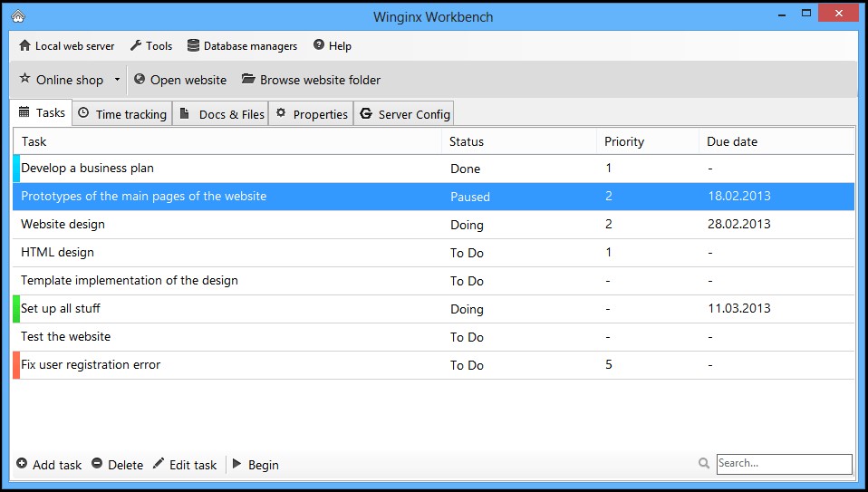The width and height of the screenshot is (868, 492).
Task: Switch to the Properties tab
Action: 312,114
